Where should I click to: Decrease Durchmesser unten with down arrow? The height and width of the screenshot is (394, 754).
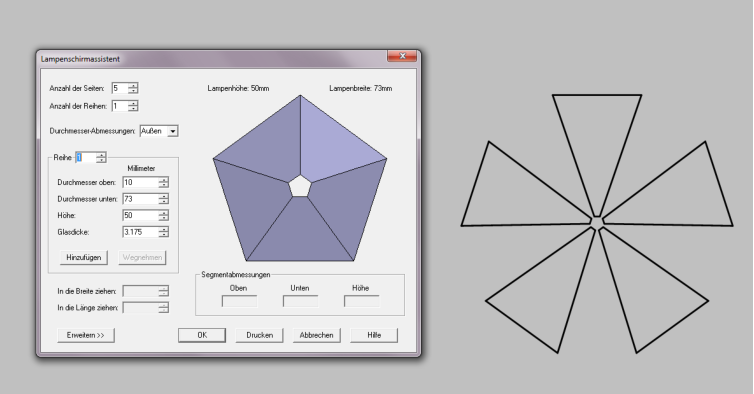163,202
